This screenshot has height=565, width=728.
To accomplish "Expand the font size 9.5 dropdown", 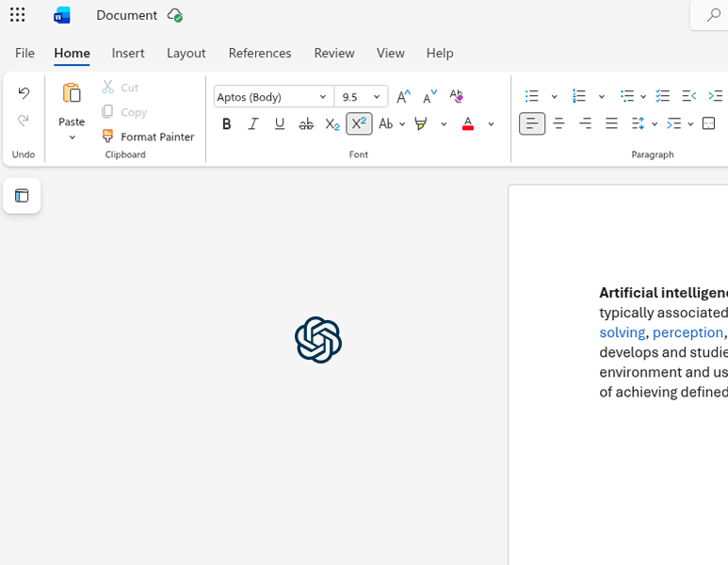I will 377,97.
